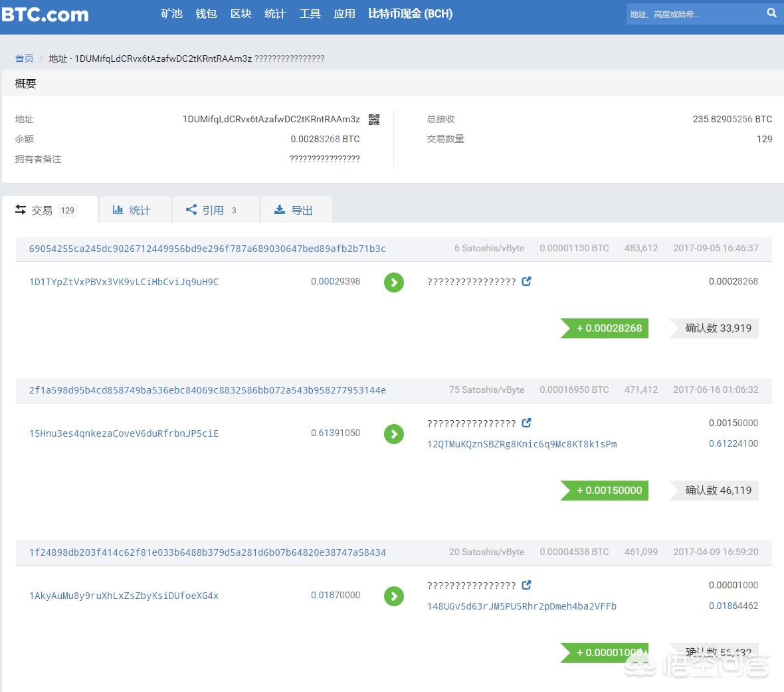Image resolution: width=784 pixels, height=692 pixels.
Task: Click green arrow in second transaction
Action: tap(394, 434)
